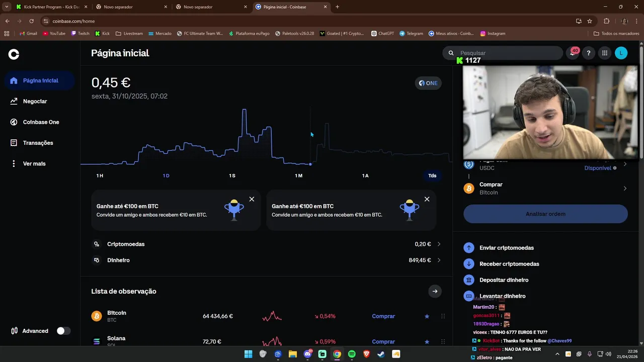The image size is (644, 362).
Task: Click Comprar link for Bitcoin
Action: pos(383,316)
